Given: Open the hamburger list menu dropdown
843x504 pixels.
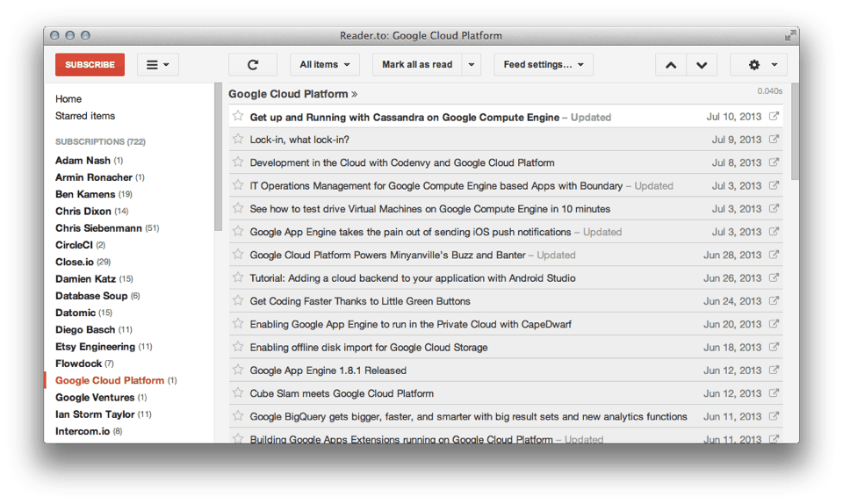Looking at the screenshot, I should (x=157, y=64).
